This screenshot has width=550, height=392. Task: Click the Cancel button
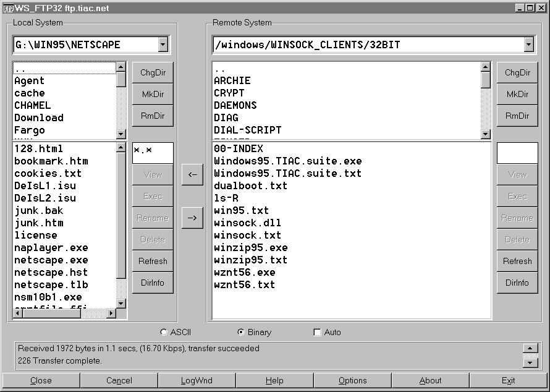119,381
